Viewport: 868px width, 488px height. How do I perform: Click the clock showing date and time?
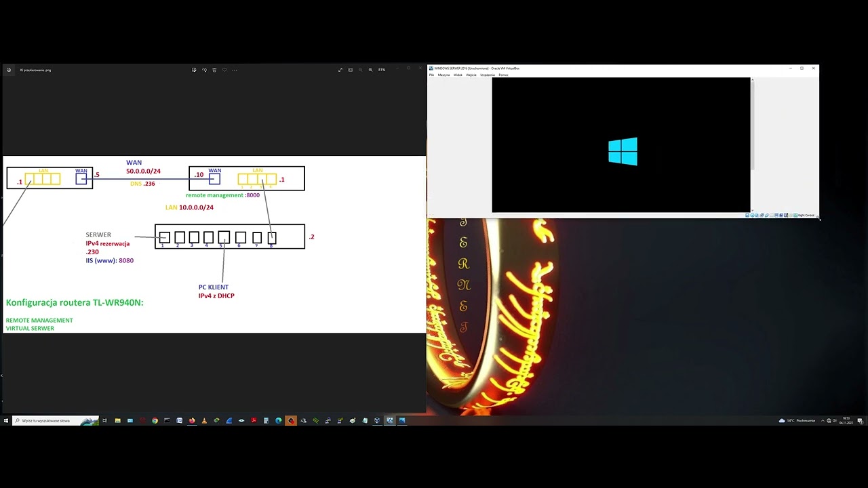click(x=846, y=420)
